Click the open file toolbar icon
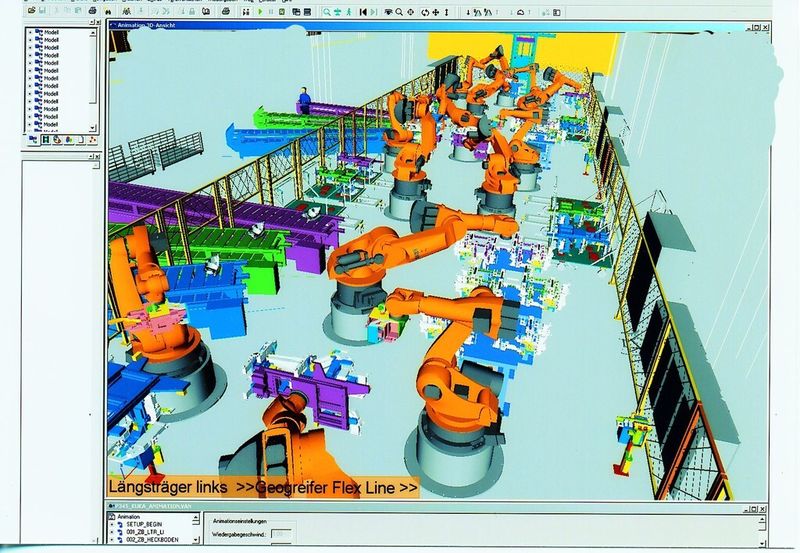The height and width of the screenshot is (553, 800). [32, 11]
